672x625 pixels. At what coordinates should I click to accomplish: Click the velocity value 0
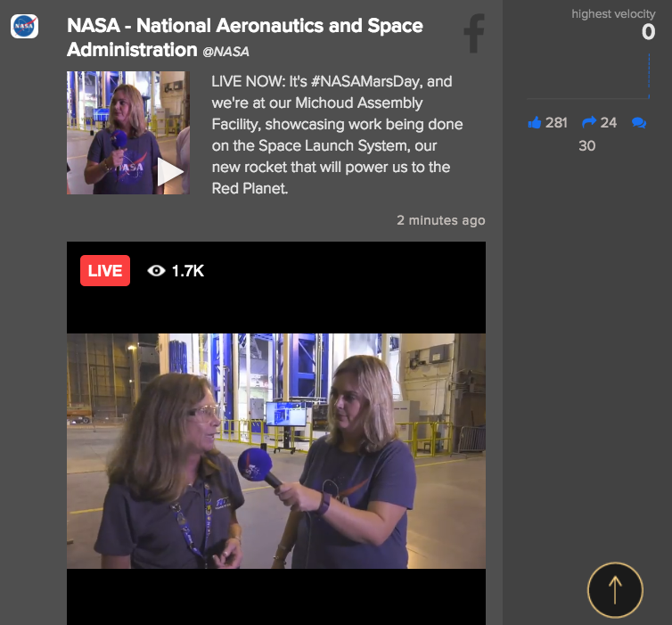[x=648, y=32]
